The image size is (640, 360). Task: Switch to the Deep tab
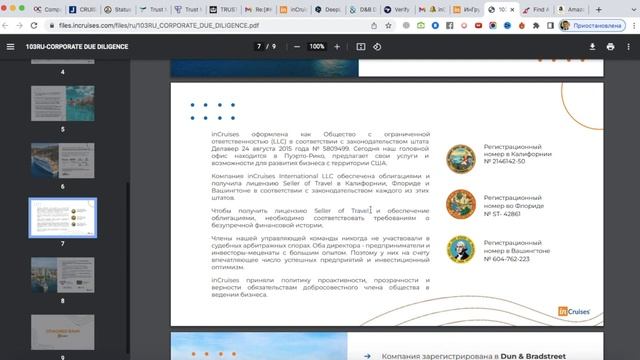point(328,9)
